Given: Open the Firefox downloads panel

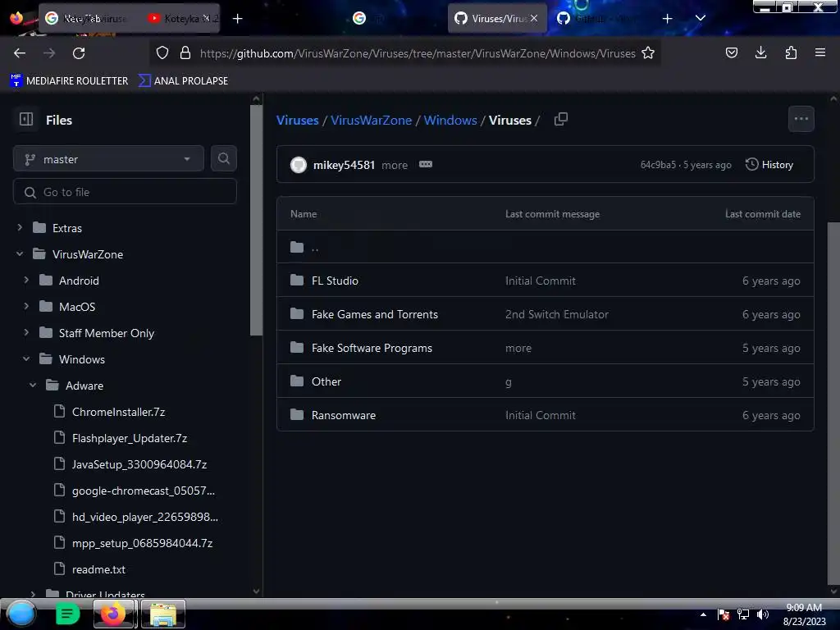Looking at the screenshot, I should click(x=760, y=52).
